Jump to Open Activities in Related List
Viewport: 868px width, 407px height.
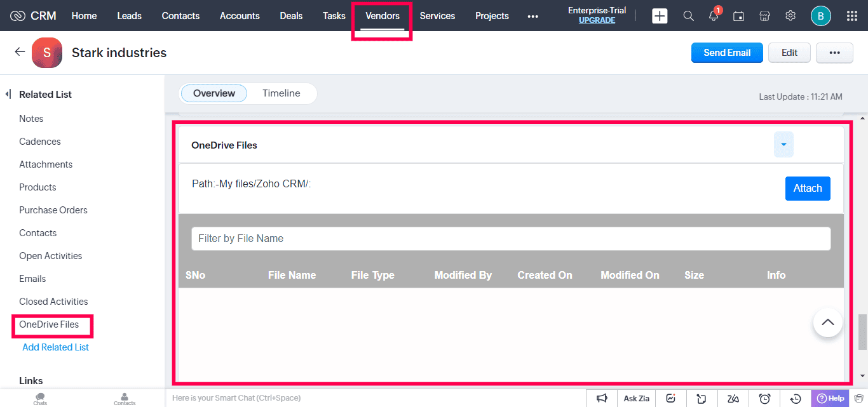[51, 256]
